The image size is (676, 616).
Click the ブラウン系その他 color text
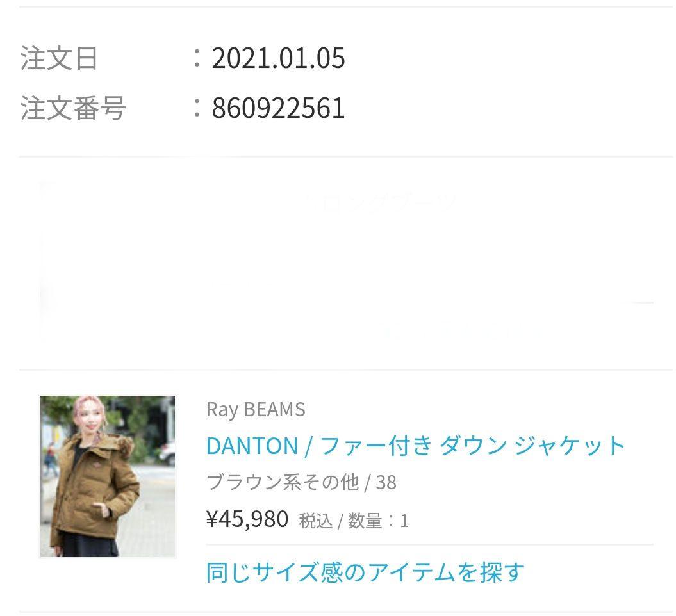coord(283,482)
